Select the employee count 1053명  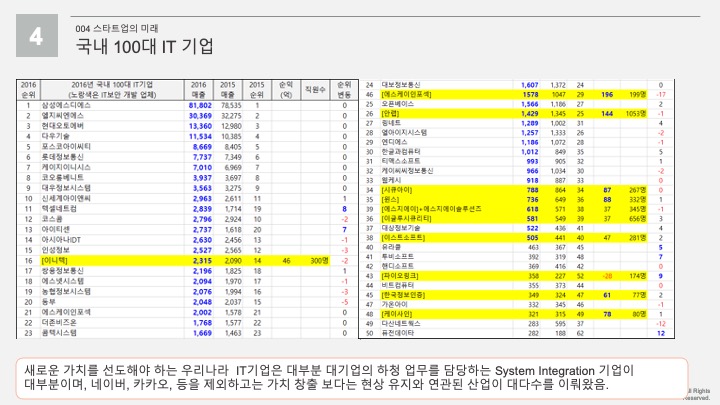(x=636, y=113)
